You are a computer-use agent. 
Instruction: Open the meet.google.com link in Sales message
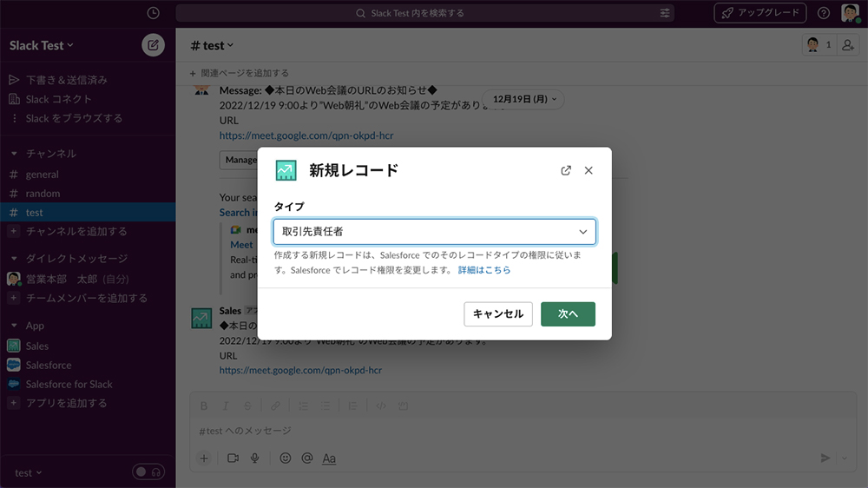pyautogui.click(x=300, y=370)
